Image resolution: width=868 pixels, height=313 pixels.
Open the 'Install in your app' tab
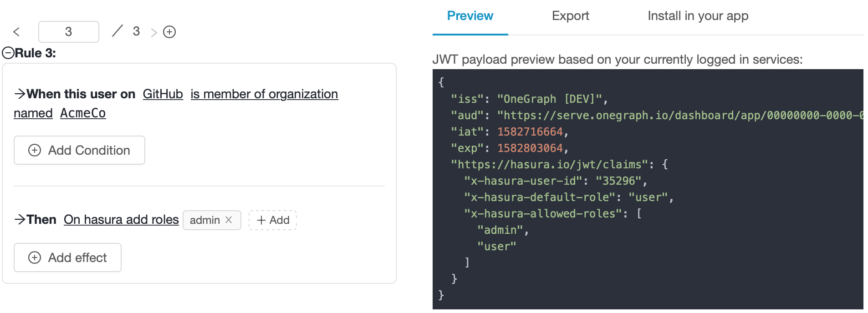[698, 16]
